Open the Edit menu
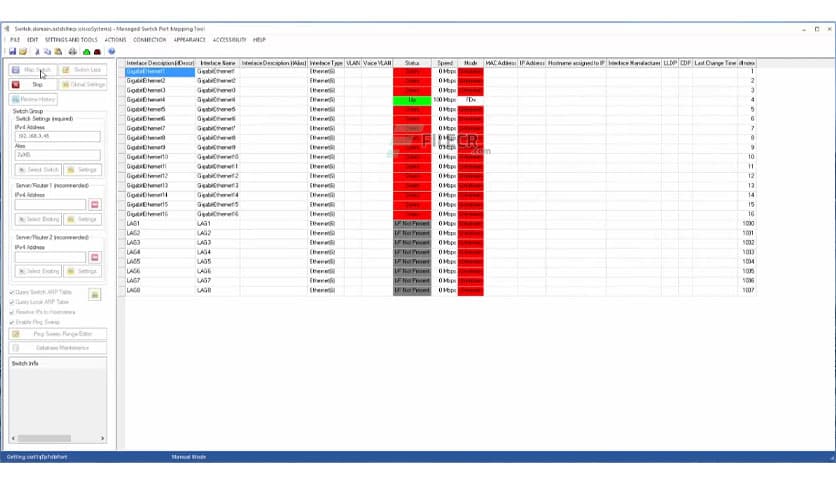Screen dimensions: 836x484 coord(33,40)
